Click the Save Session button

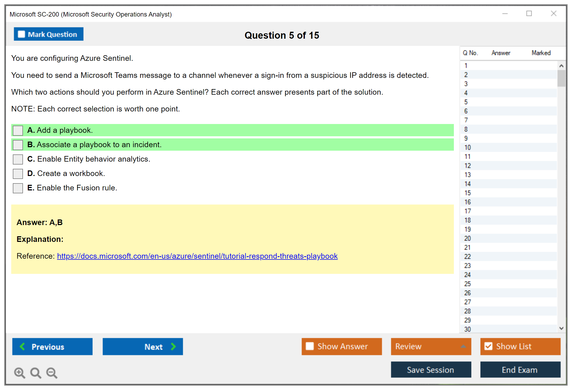[x=431, y=370]
